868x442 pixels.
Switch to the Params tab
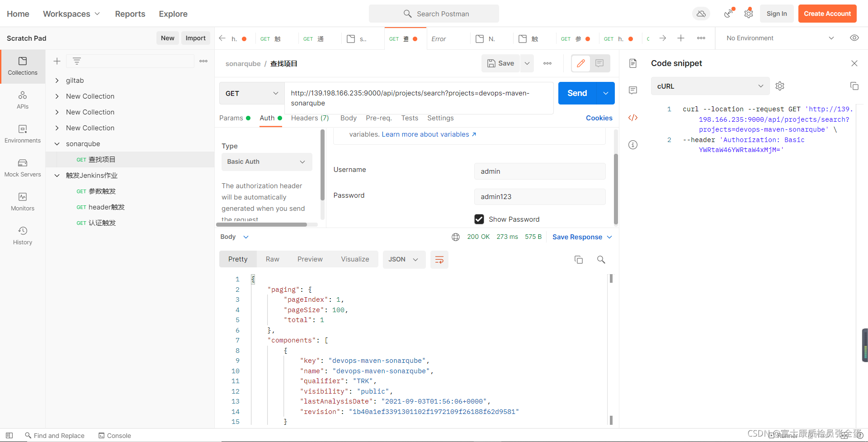click(x=235, y=118)
